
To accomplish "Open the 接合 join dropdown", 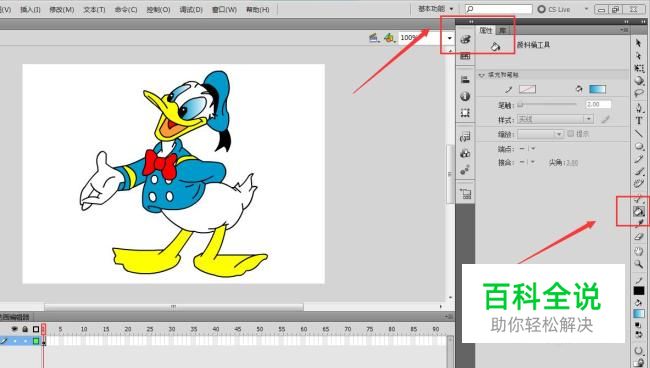I will pyautogui.click(x=527, y=162).
